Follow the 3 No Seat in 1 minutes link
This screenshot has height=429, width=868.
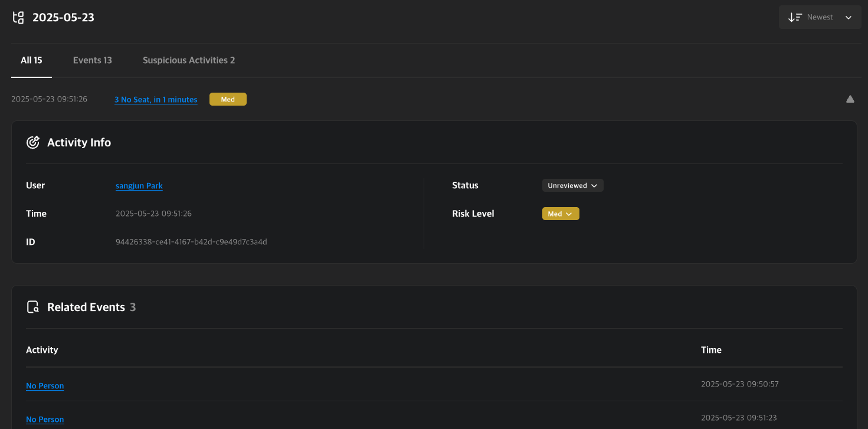coord(155,99)
